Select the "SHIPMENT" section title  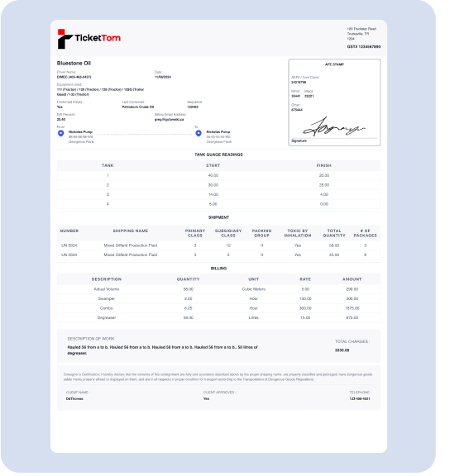click(x=218, y=217)
